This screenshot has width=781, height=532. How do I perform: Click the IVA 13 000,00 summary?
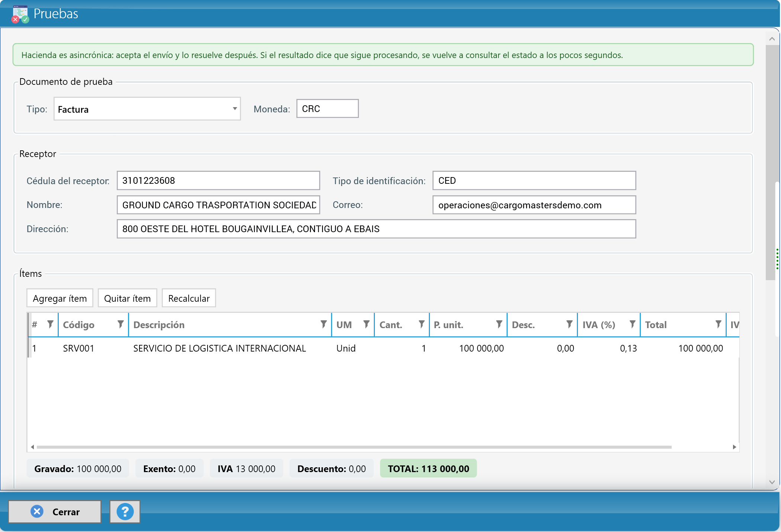pos(247,469)
